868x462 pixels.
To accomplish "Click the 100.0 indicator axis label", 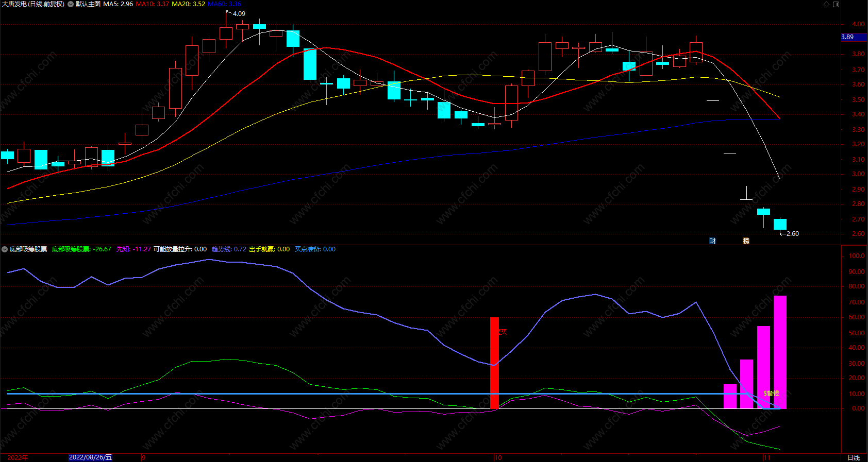I will [x=857, y=256].
